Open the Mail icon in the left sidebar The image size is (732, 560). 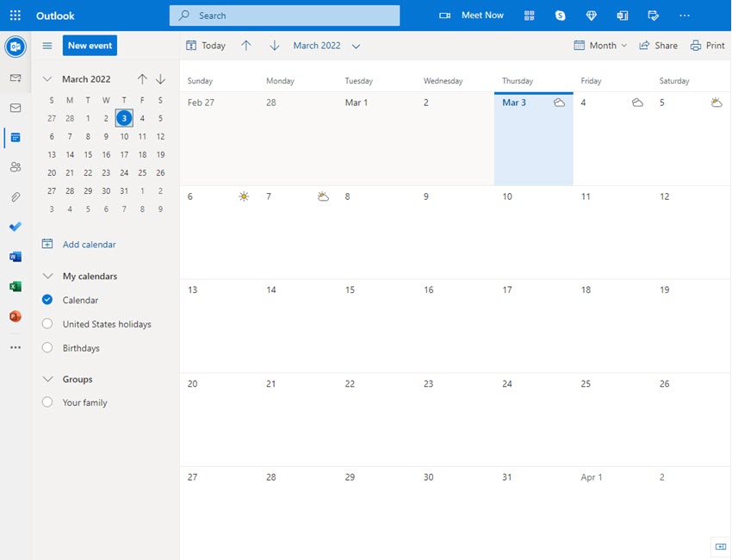point(15,107)
